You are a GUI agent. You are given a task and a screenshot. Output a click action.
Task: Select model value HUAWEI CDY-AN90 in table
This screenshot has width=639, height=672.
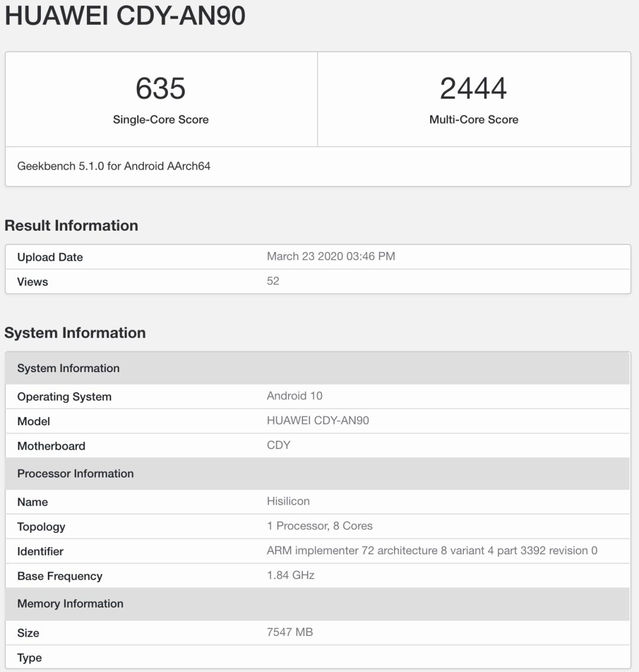pyautogui.click(x=318, y=421)
